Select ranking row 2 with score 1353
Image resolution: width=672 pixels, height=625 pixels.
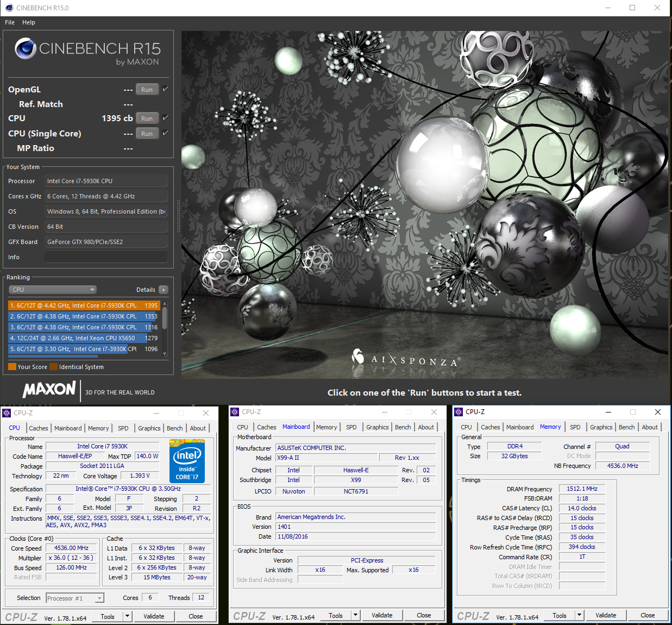pos(84,316)
